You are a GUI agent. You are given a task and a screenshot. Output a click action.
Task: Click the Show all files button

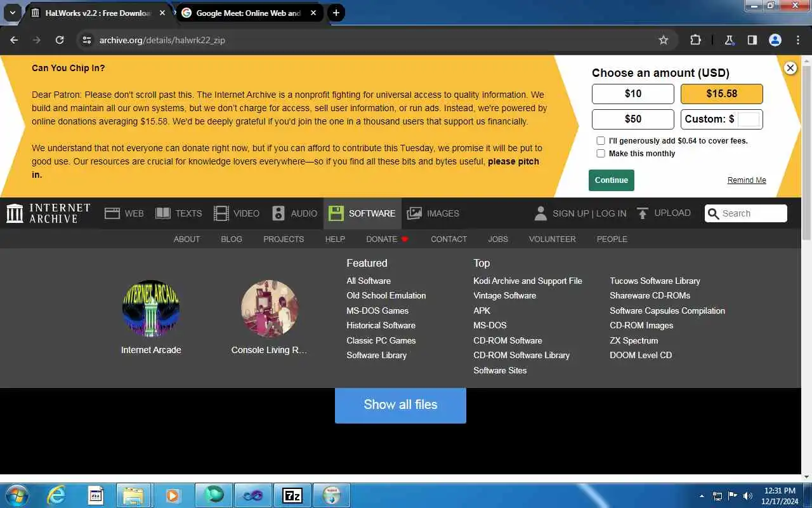click(400, 404)
